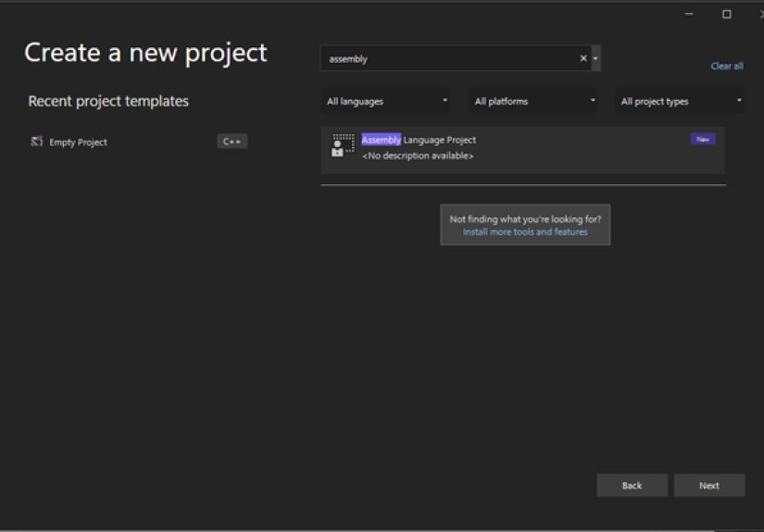Click the "<No description available>" text

pos(418,155)
